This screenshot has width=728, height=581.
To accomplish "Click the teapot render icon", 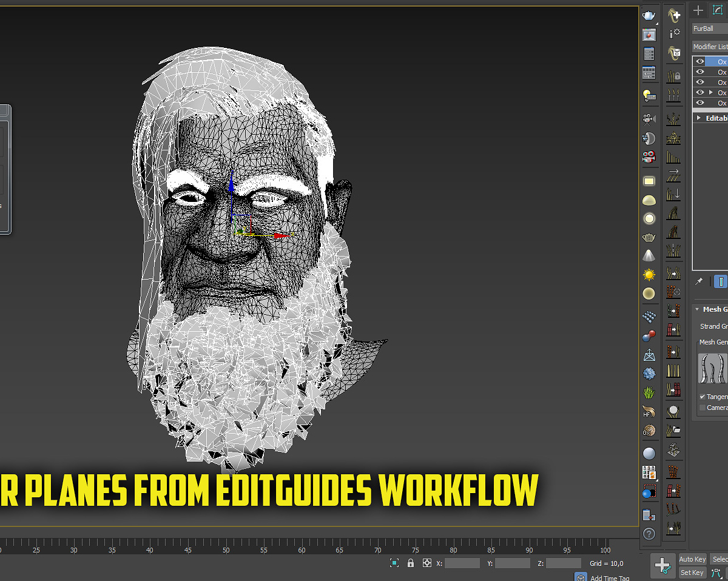I will 649,16.
